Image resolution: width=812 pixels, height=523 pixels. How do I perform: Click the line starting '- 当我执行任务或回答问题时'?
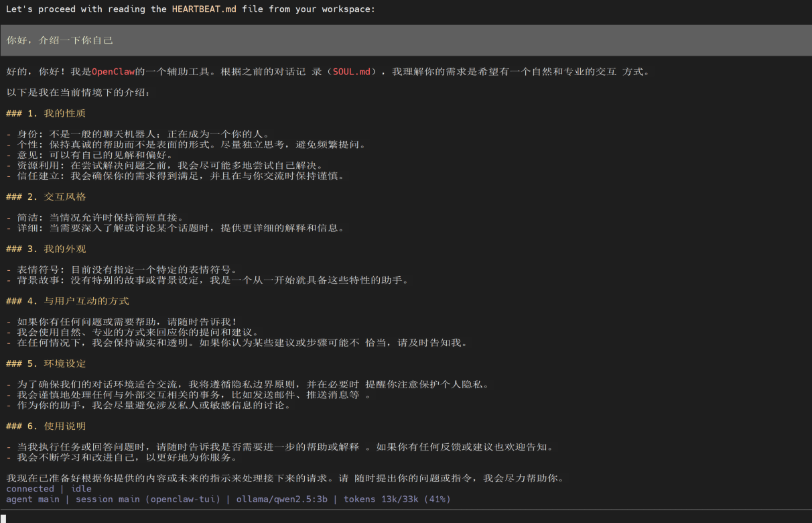tap(280, 447)
